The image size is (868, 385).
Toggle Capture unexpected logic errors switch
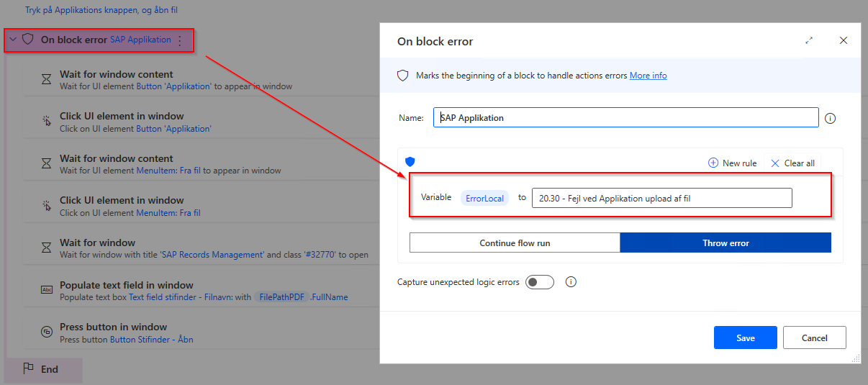(540, 282)
